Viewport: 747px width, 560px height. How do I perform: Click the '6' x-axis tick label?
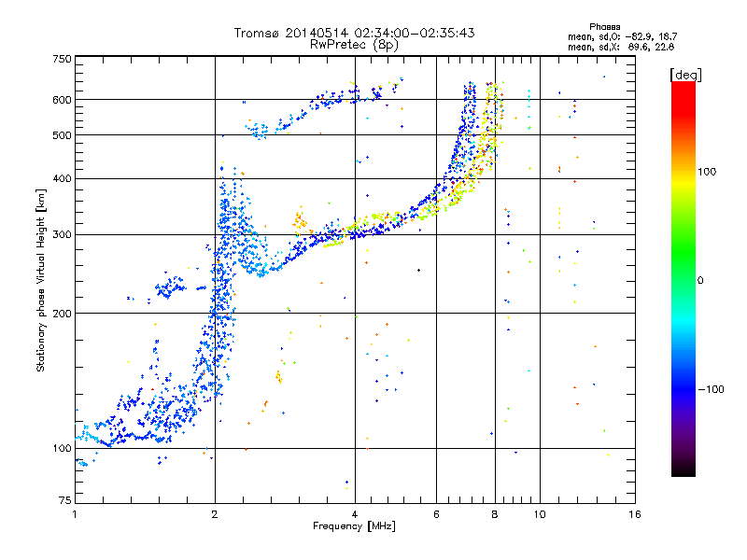click(x=436, y=514)
